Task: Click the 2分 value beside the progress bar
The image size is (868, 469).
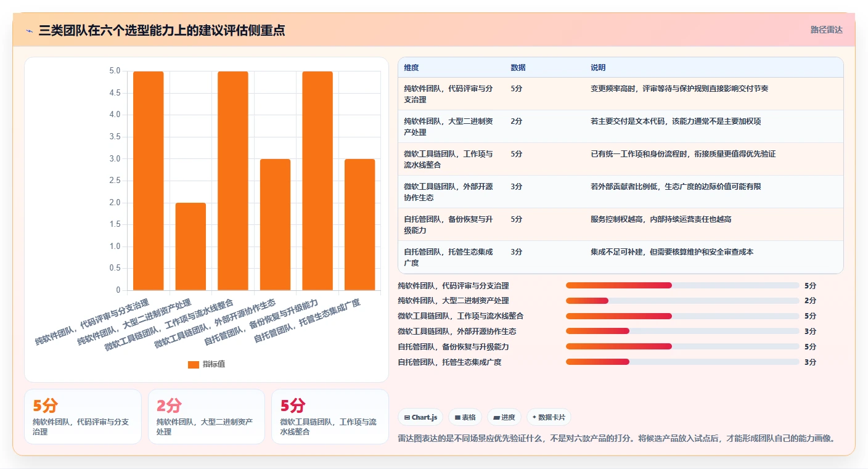Action: coord(810,301)
